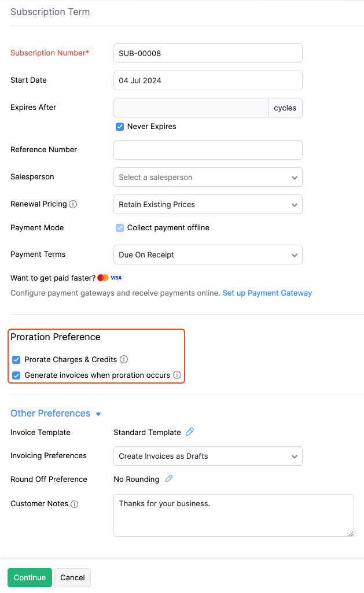The height and width of the screenshot is (593, 364).
Task: Disable Prorate Charges & Credits
Action: (x=16, y=359)
